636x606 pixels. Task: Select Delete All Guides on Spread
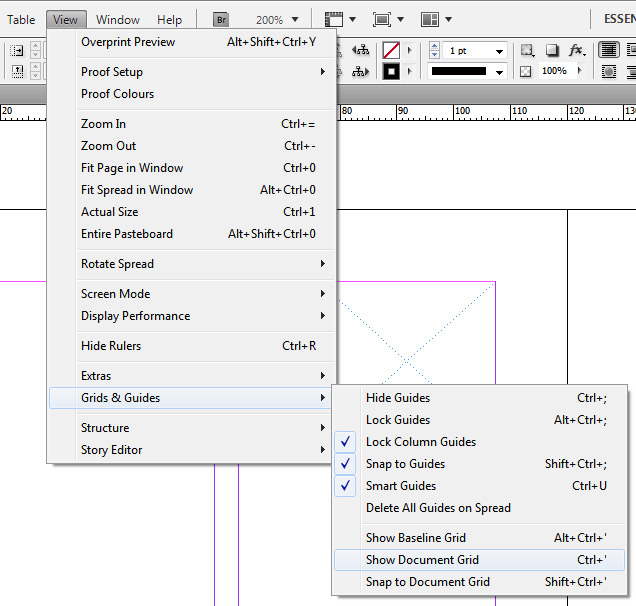click(x=479, y=508)
